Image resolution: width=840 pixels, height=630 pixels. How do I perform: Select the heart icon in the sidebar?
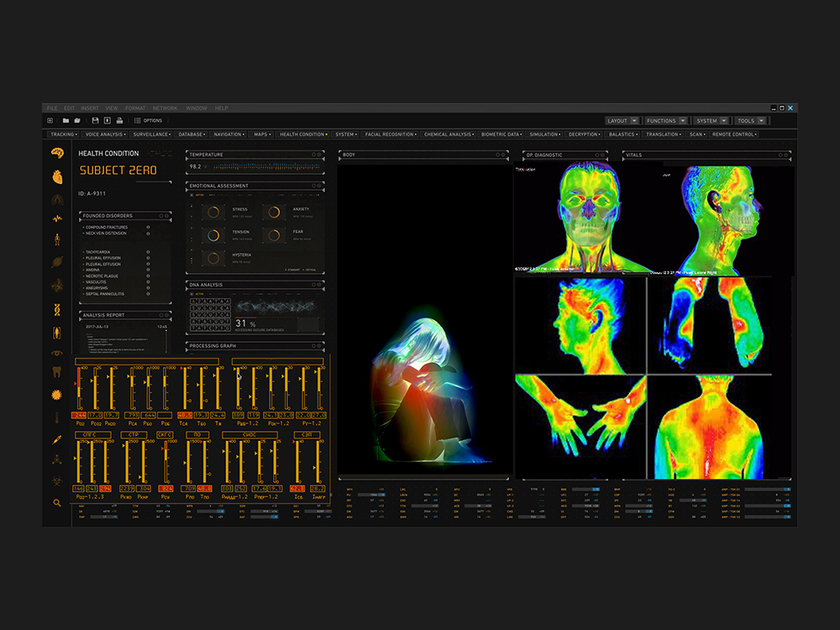coord(57,176)
